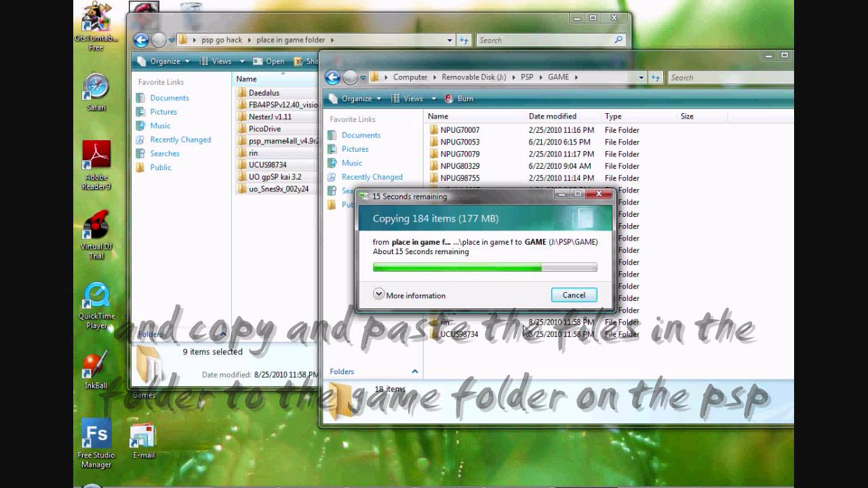868x488 pixels.
Task: Click psp go hack breadcrumb segment
Action: [x=222, y=40]
